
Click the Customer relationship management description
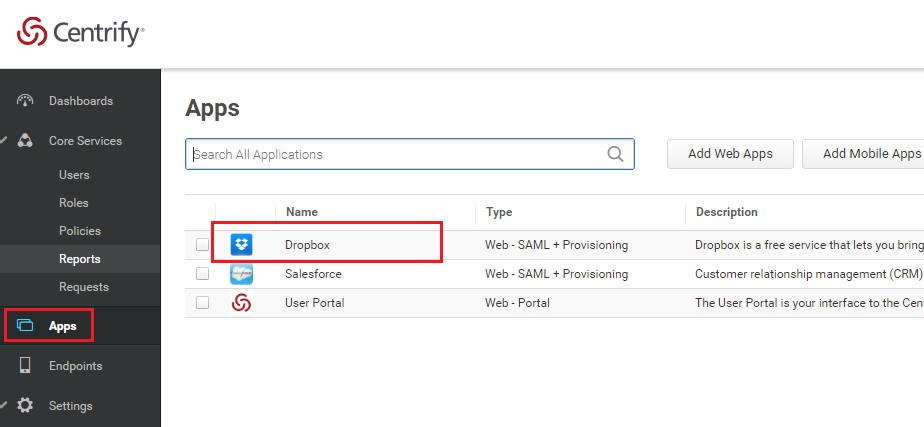point(808,274)
